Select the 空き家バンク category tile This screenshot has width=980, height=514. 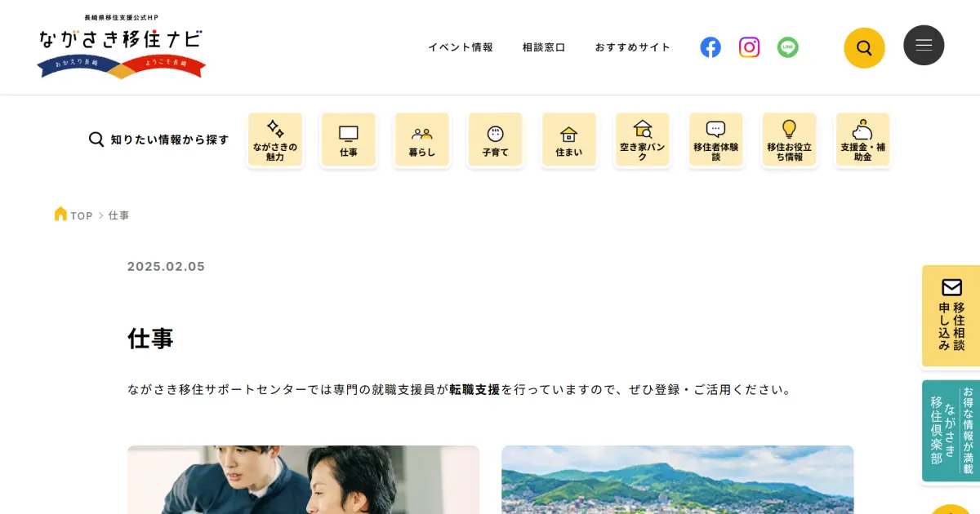click(x=643, y=140)
